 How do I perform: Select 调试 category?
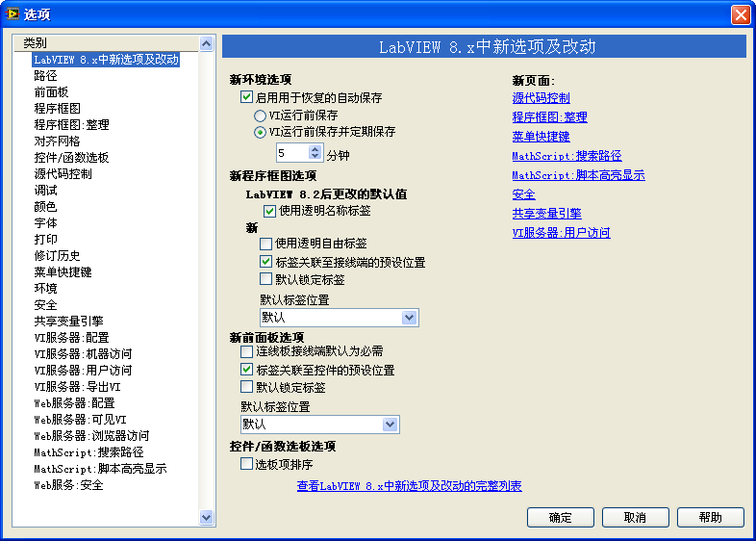tap(46, 191)
